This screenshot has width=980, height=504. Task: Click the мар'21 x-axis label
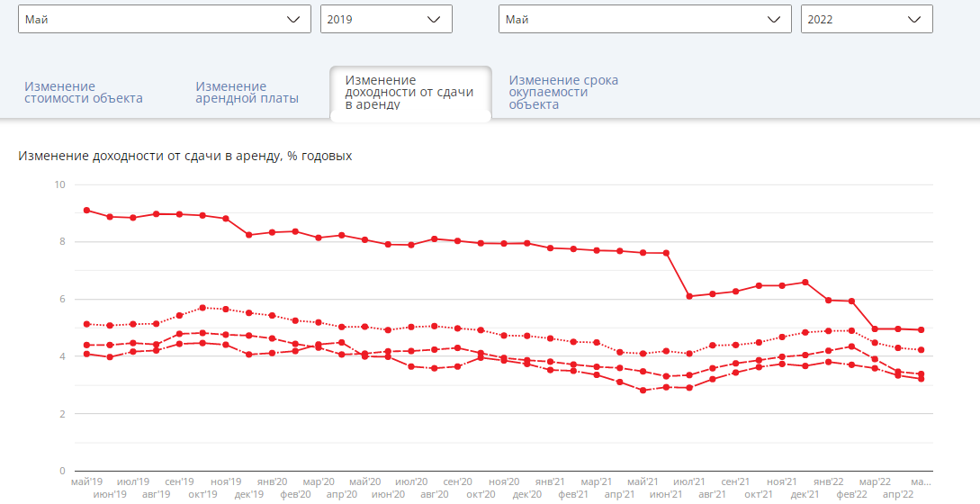coord(597,481)
